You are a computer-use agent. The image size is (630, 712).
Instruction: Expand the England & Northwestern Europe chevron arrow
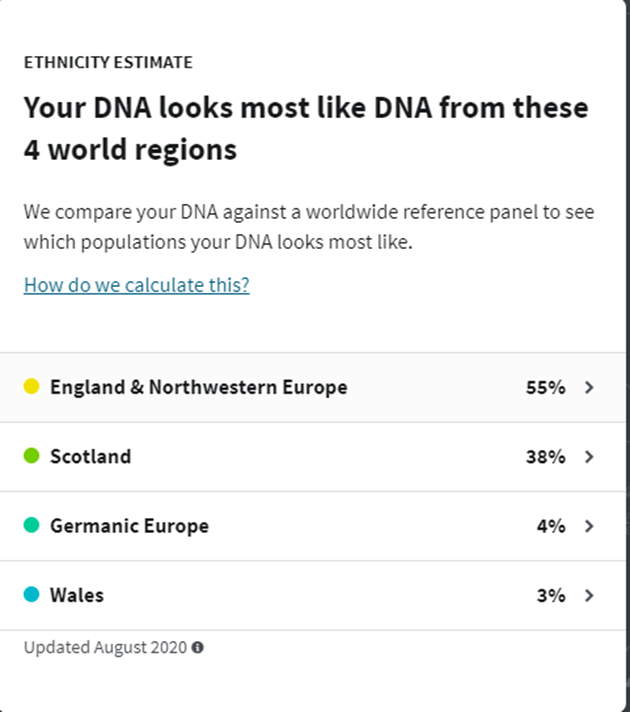point(589,387)
